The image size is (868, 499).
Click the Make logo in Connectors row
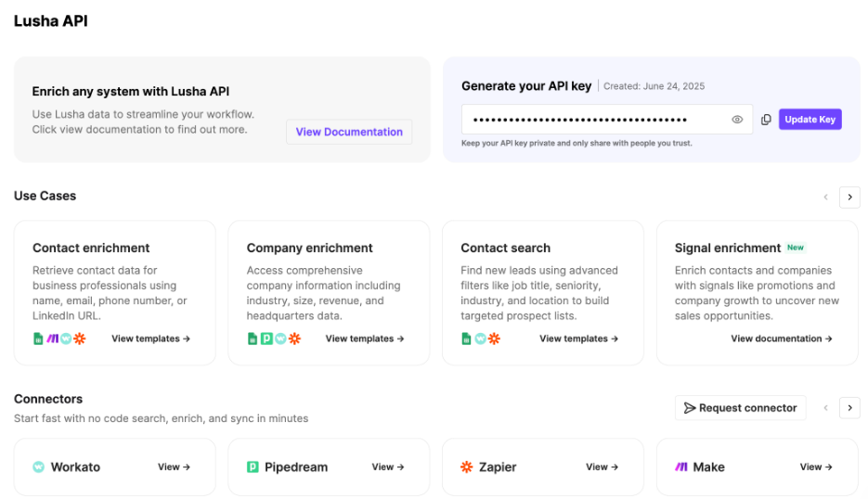click(680, 467)
